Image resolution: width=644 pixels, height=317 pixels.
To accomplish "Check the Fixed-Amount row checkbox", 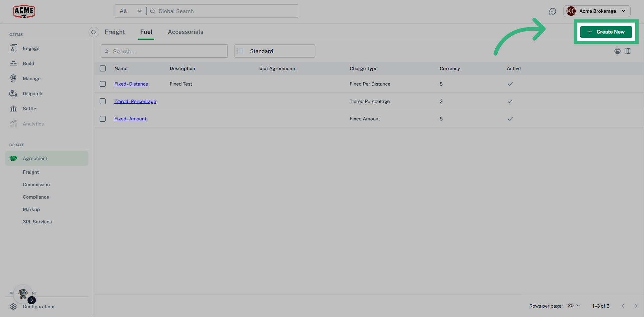I will coord(103,119).
